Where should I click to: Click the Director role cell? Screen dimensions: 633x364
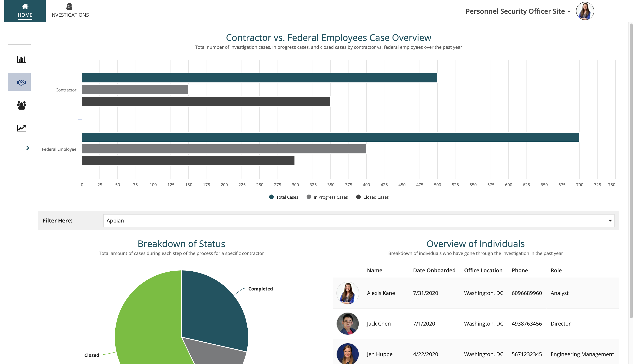[x=560, y=323]
